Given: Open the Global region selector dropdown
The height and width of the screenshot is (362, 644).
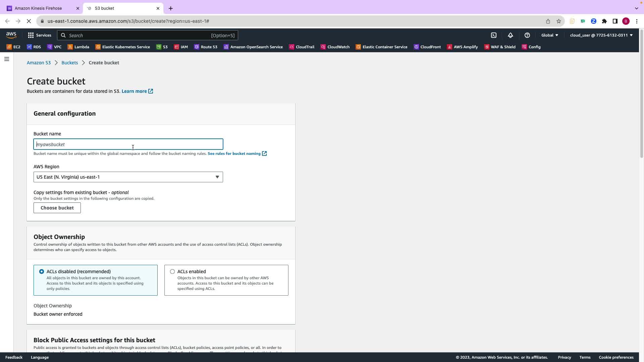Looking at the screenshot, I should click(549, 35).
